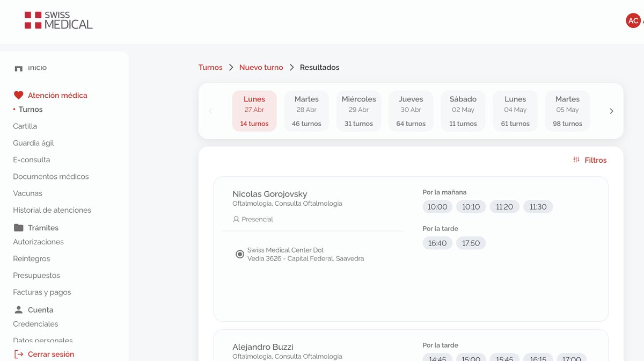Image resolution: width=644 pixels, height=361 pixels.
Task: Open Reintegros in sidebar
Action: click(x=32, y=258)
